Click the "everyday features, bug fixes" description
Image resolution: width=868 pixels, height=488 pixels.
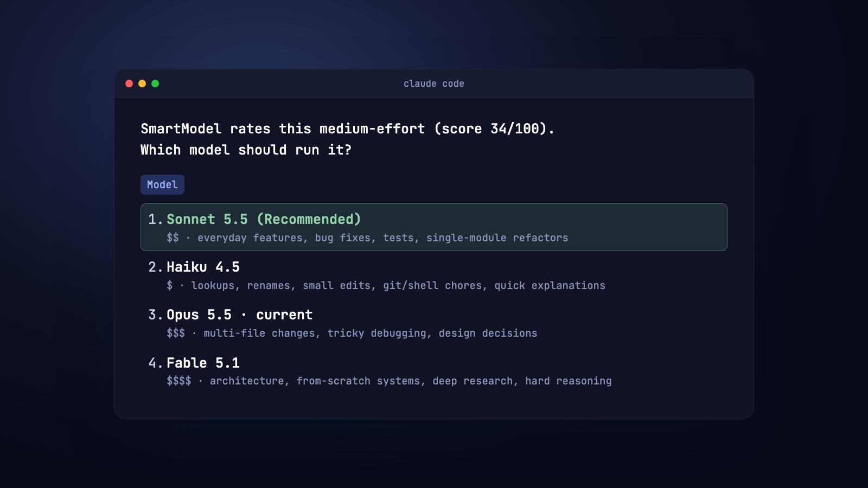[367, 237]
